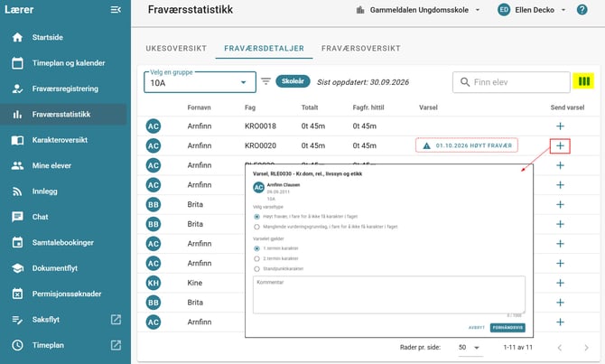605x364 pixels.
Task: Open the 01.10.2026 Høyt fravær warning
Action: pyautogui.click(x=467, y=145)
